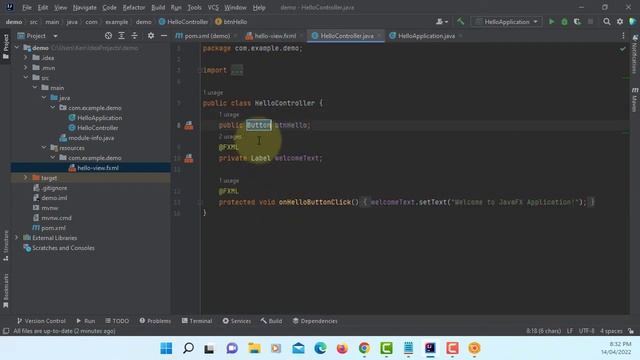
Task: Hide the Project tool window
Action: click(x=164, y=36)
